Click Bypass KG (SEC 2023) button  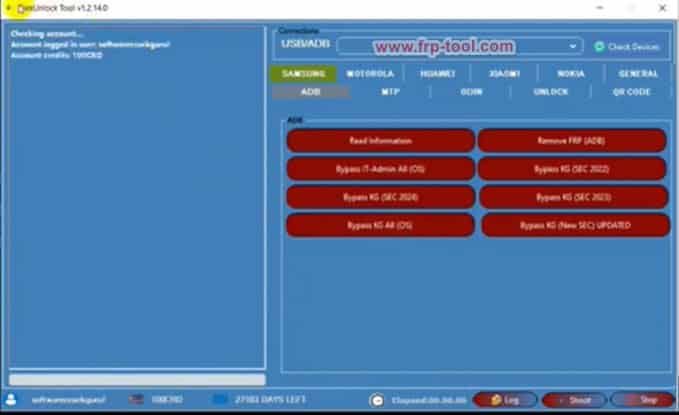(574, 197)
